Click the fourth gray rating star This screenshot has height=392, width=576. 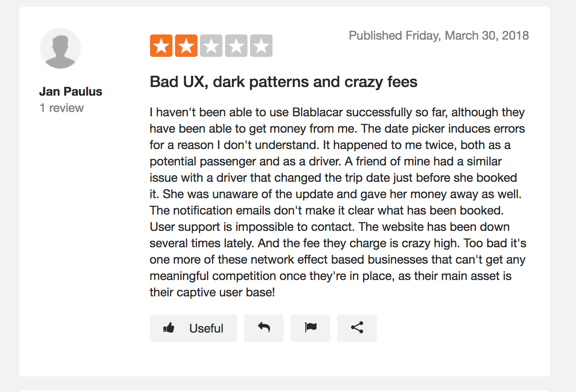point(236,46)
